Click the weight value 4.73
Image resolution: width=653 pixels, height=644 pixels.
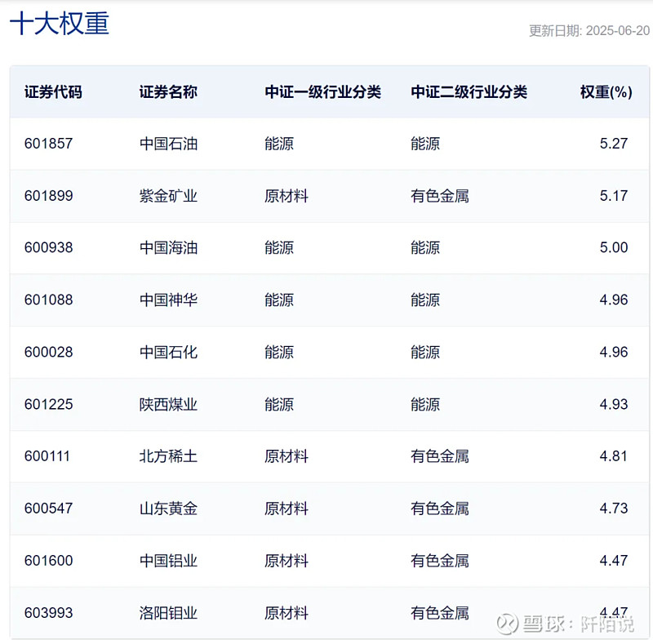[x=614, y=509]
